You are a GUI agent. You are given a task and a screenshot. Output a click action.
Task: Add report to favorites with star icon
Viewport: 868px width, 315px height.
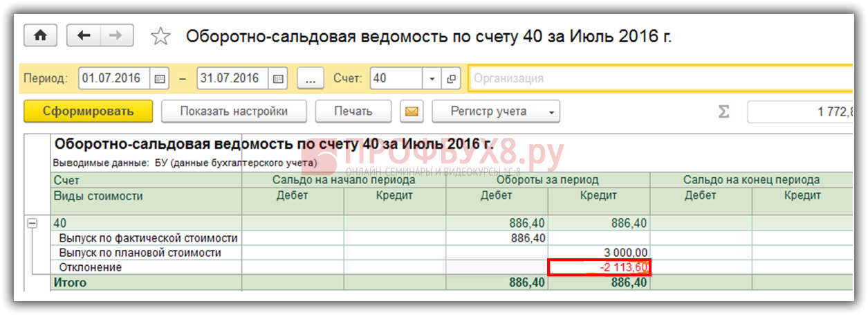pos(160,37)
